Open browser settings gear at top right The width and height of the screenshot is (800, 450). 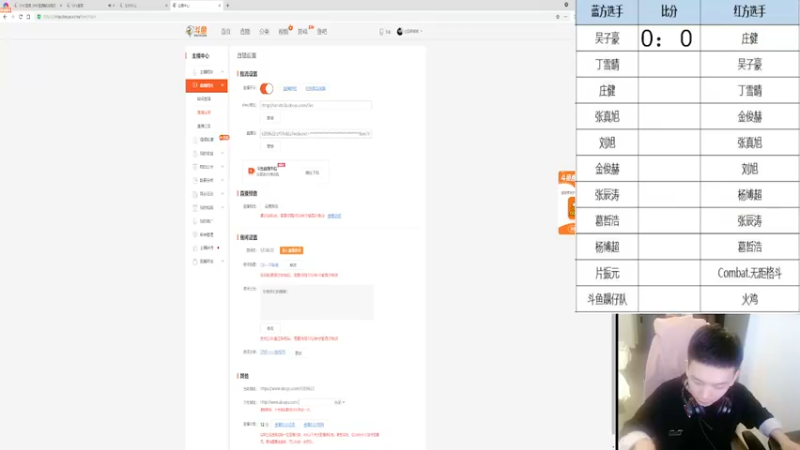(566, 5)
